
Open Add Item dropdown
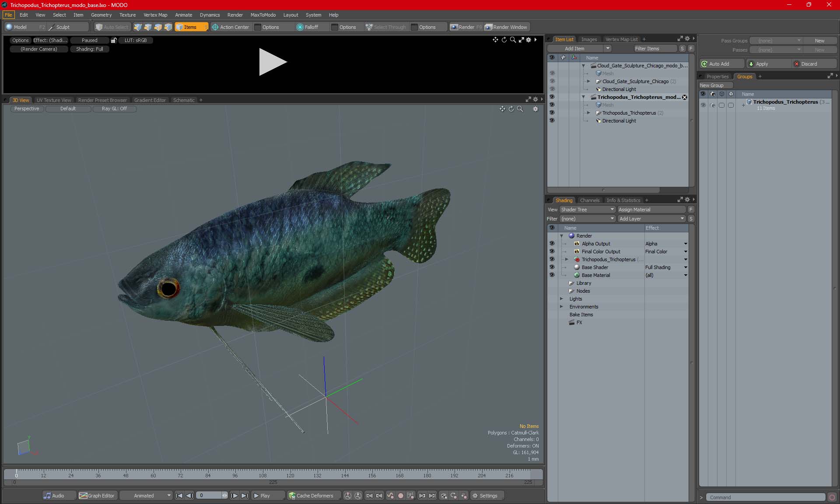pyautogui.click(x=579, y=49)
